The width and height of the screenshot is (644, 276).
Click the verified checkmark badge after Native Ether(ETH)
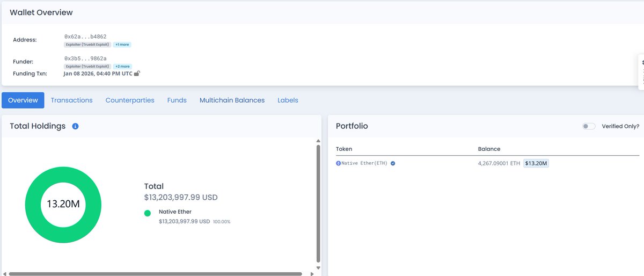pyautogui.click(x=393, y=163)
